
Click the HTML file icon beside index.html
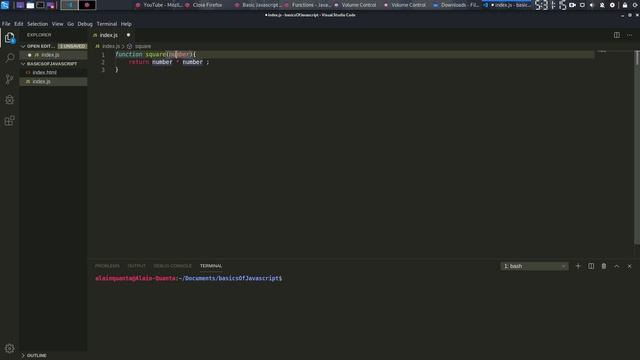click(28, 73)
